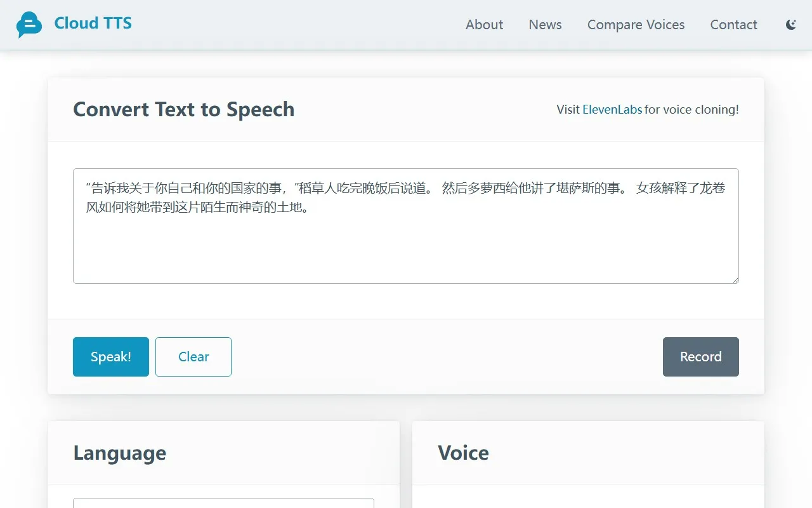The image size is (812, 508).
Task: Follow the ElevenLabs link
Action: coord(612,109)
